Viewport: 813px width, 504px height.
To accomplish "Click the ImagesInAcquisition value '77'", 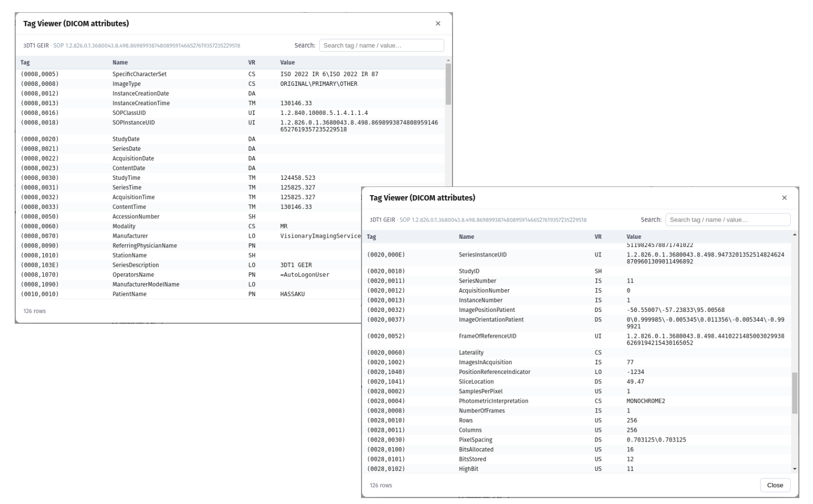I will click(x=630, y=362).
